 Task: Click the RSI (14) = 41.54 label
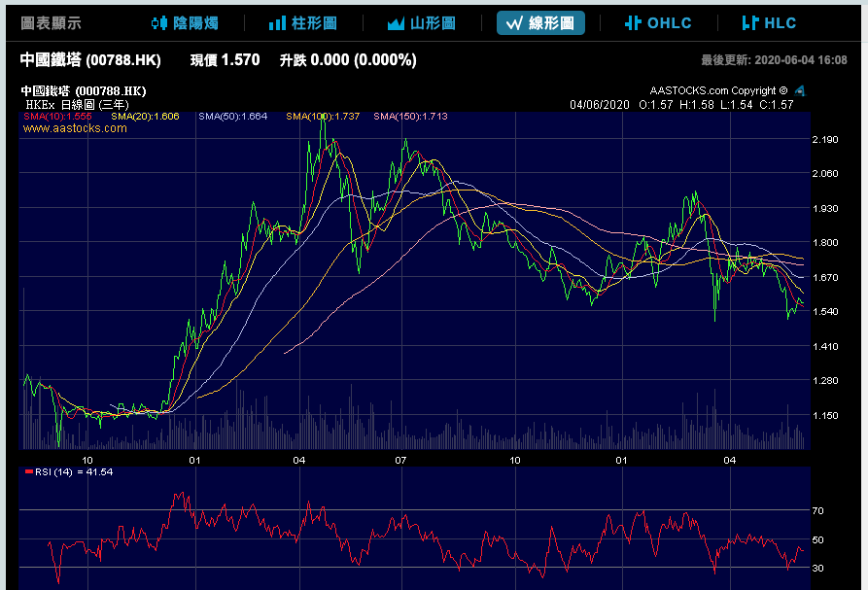(x=69, y=472)
